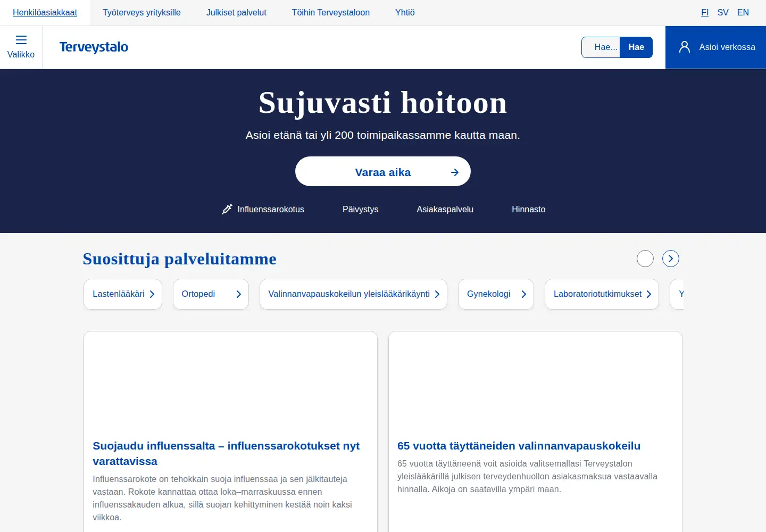Click the syringe icon beside Influenssarokotus
Image resolution: width=766 pixels, height=532 pixels.
227,209
